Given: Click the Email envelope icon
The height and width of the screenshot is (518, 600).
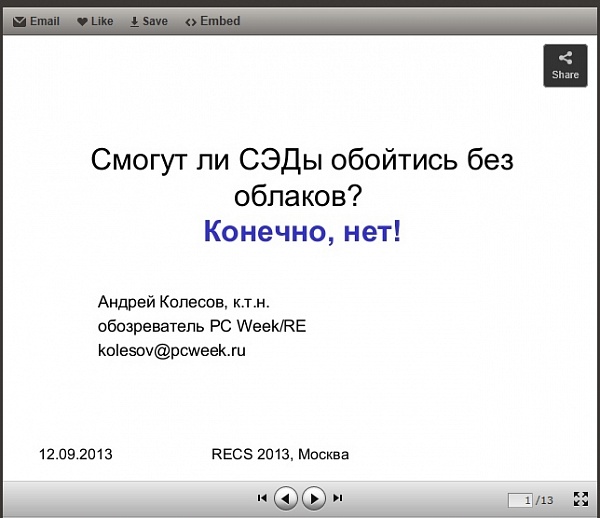Looking at the screenshot, I should pos(19,21).
